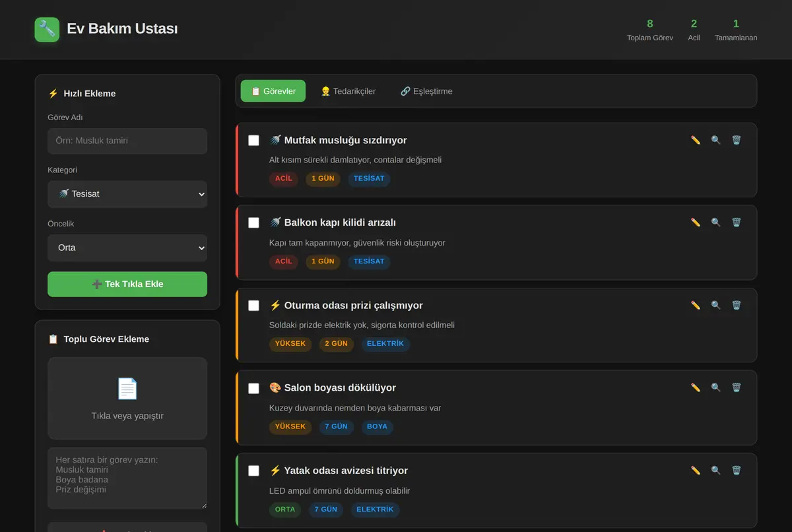The width and height of the screenshot is (792, 532).
Task: Click the magnifier icon on Mutfak musluğu task
Action: (716, 140)
